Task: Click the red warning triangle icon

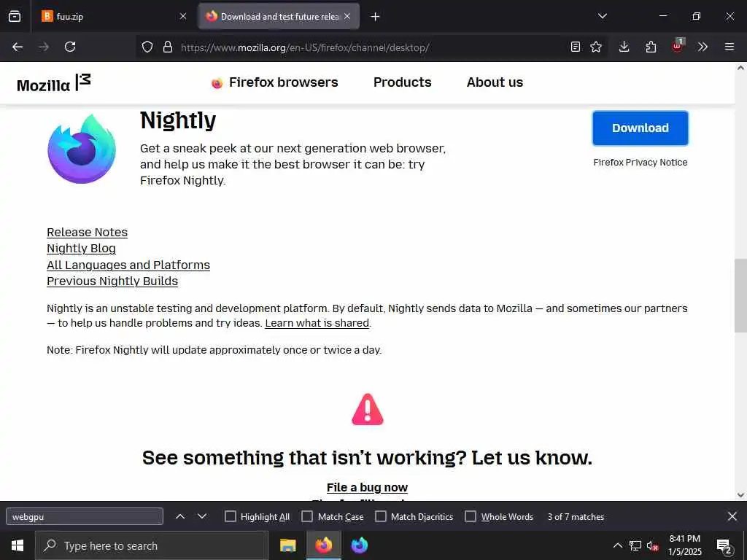Action: click(368, 410)
